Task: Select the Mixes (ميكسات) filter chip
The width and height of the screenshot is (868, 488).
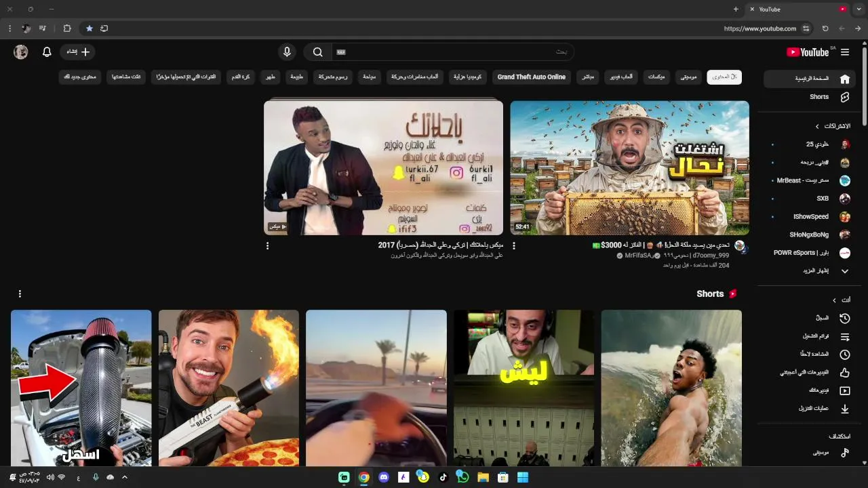Action: click(656, 77)
